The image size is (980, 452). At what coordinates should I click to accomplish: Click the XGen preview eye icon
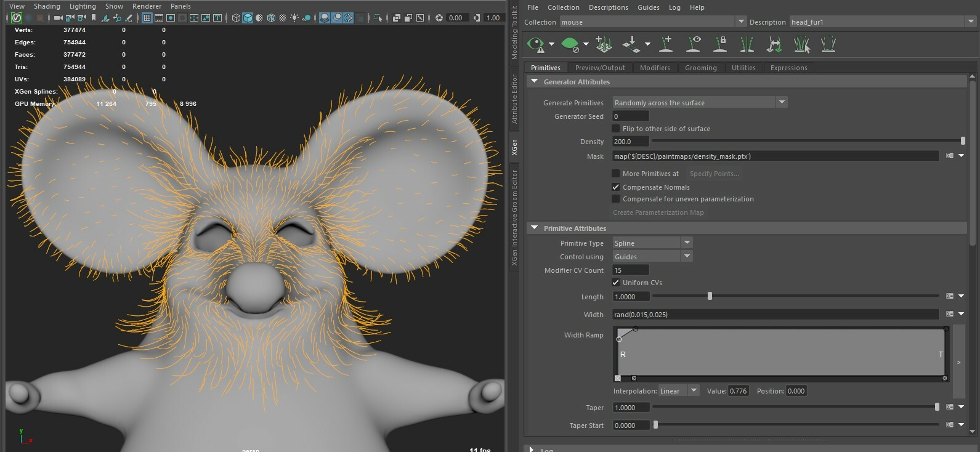pos(536,44)
